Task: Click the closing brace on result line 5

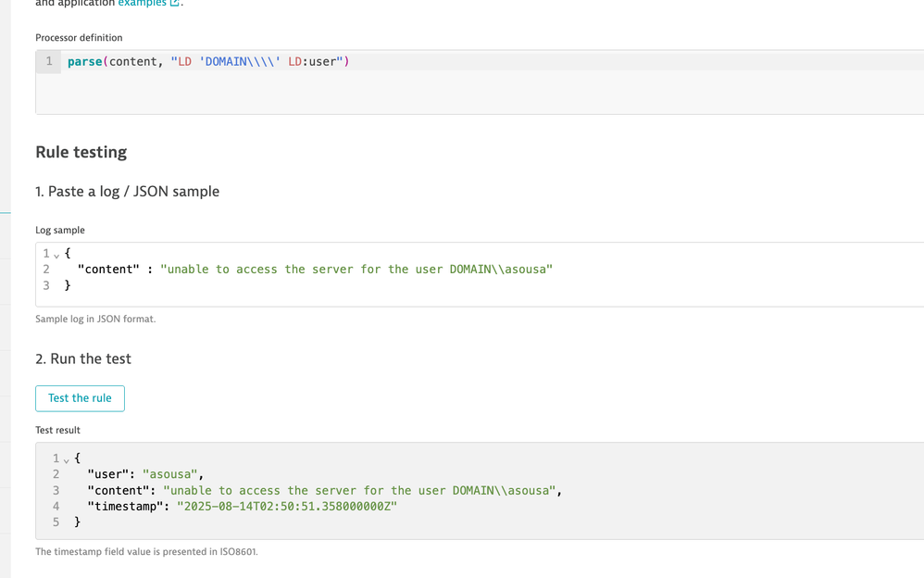Action: coord(77,522)
